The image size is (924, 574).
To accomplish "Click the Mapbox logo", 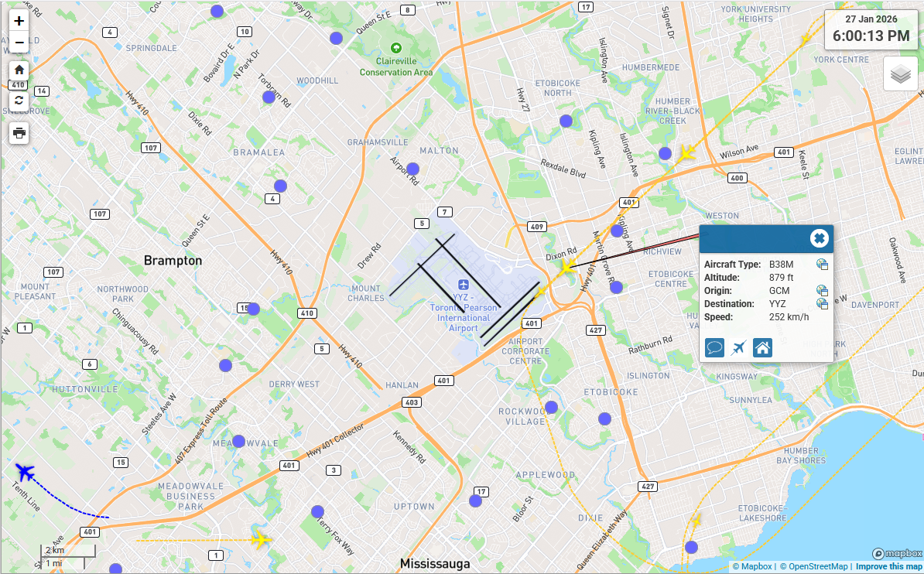I will click(x=896, y=554).
